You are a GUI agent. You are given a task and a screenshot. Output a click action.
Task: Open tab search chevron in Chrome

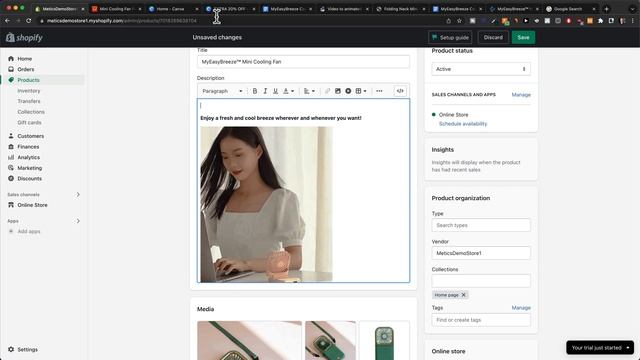(632, 9)
